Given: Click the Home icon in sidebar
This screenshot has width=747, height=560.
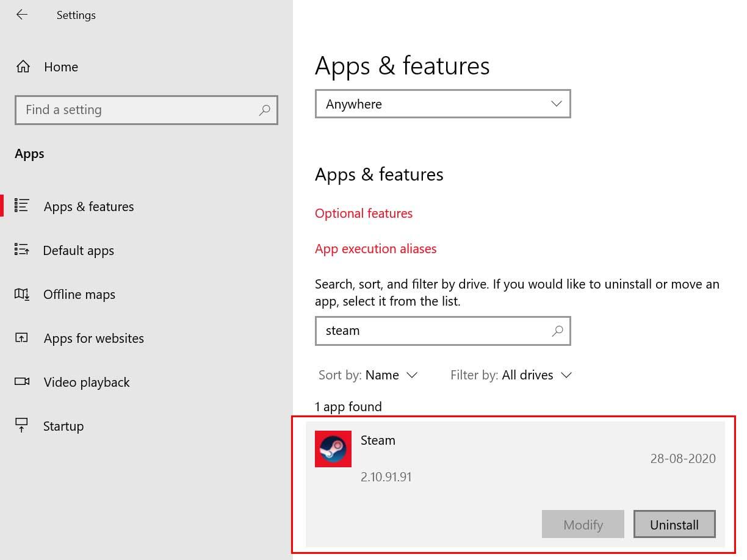Looking at the screenshot, I should tap(23, 67).
